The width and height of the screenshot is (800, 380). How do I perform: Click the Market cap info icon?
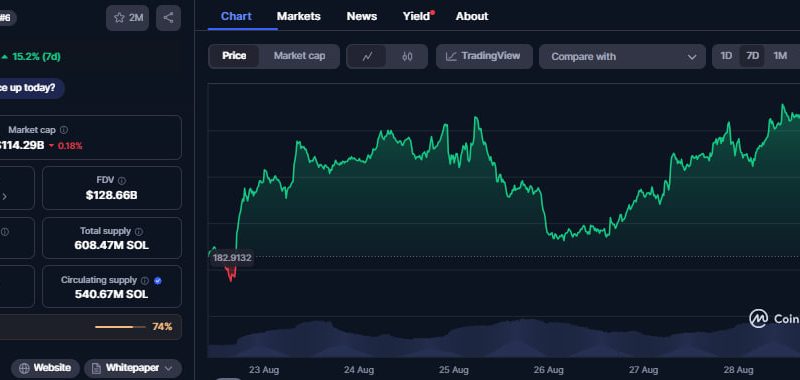tap(64, 130)
